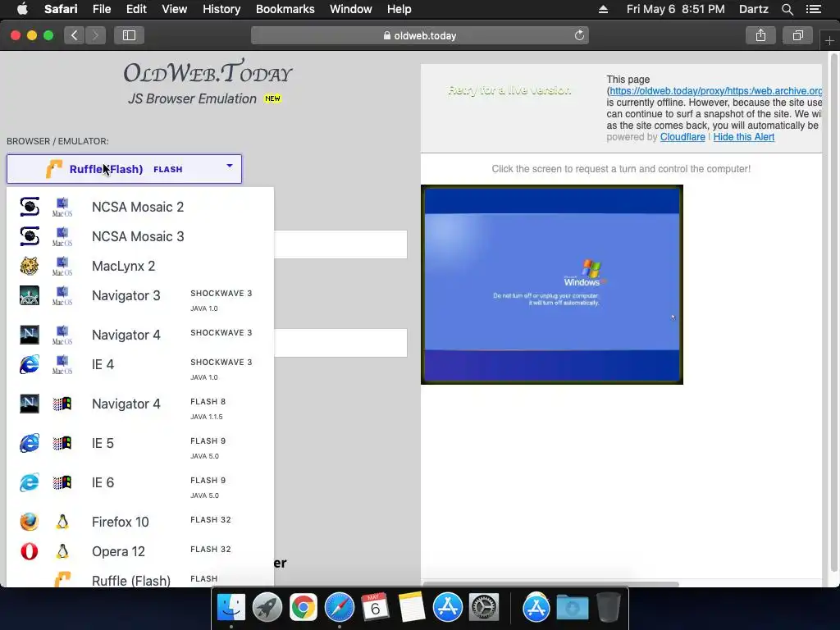This screenshot has height=630, width=840.
Task: Select Ruffle (Flash) at list bottom
Action: [x=139, y=578]
